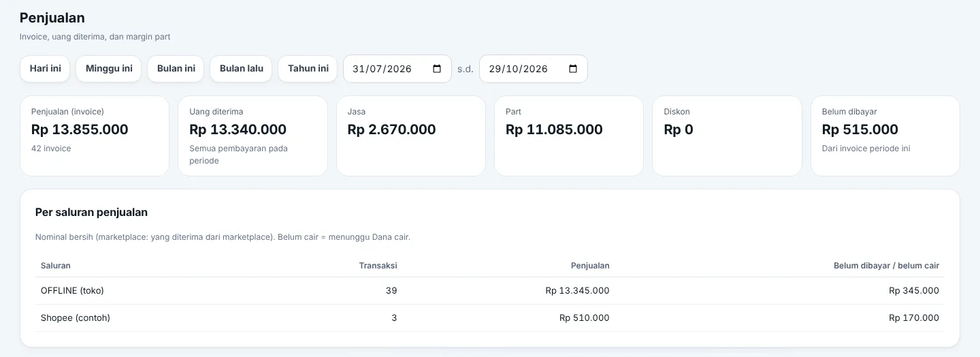980x357 pixels.
Task: Select the Bulan ini period
Action: pos(176,69)
